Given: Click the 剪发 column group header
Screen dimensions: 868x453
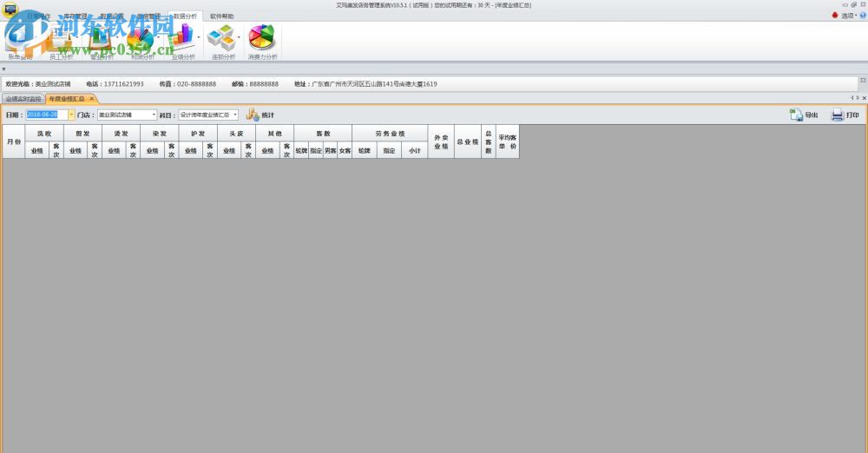Looking at the screenshot, I should [x=82, y=134].
